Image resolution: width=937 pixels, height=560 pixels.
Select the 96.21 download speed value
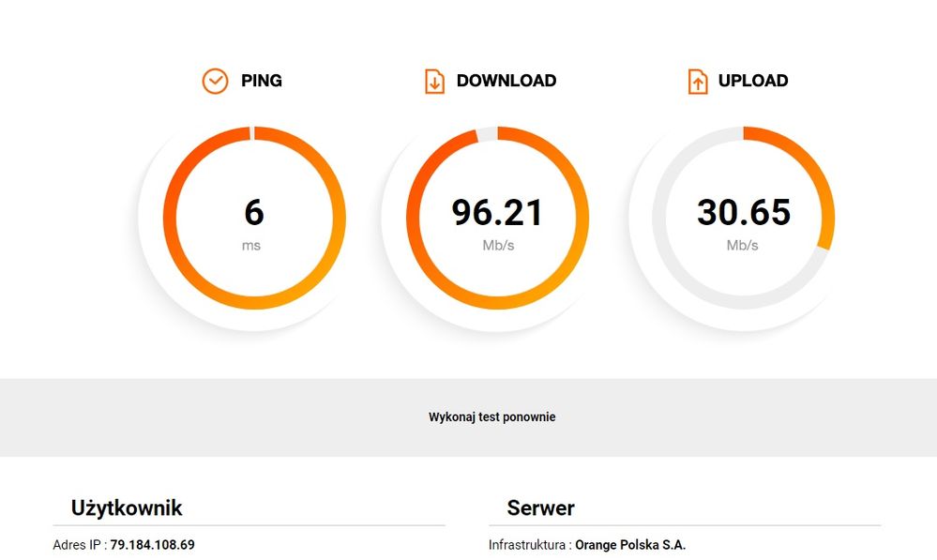tap(497, 213)
